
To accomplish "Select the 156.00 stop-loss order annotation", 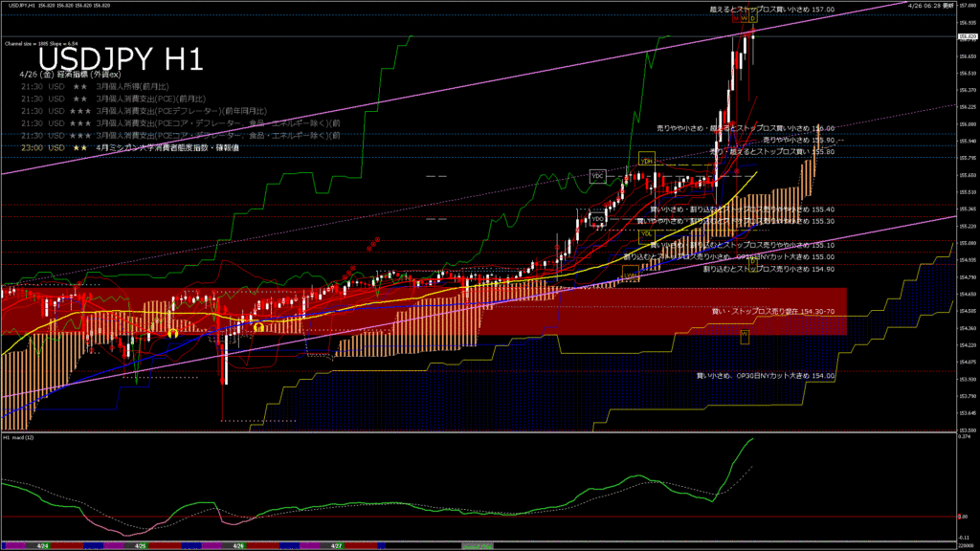I will 746,127.
